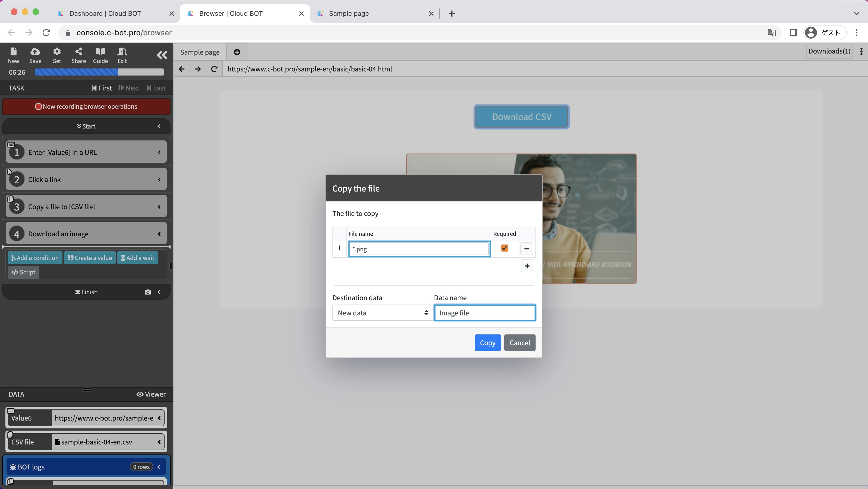The image size is (868, 489).
Task: Add a new virtual browser tab
Action: tap(237, 52)
